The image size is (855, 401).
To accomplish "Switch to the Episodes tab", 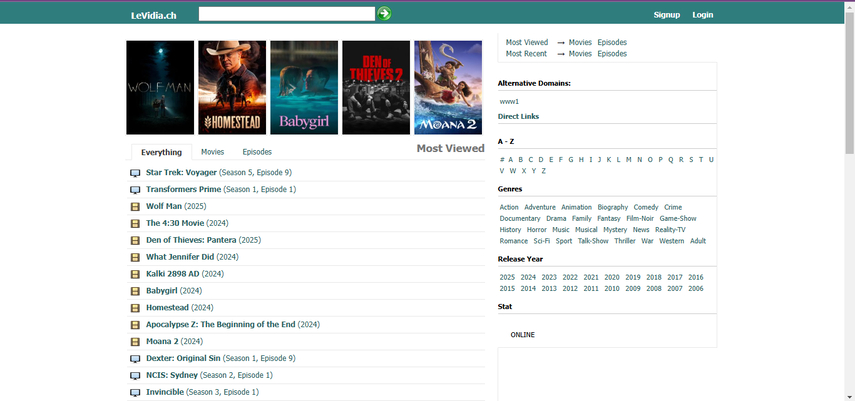I will click(257, 152).
